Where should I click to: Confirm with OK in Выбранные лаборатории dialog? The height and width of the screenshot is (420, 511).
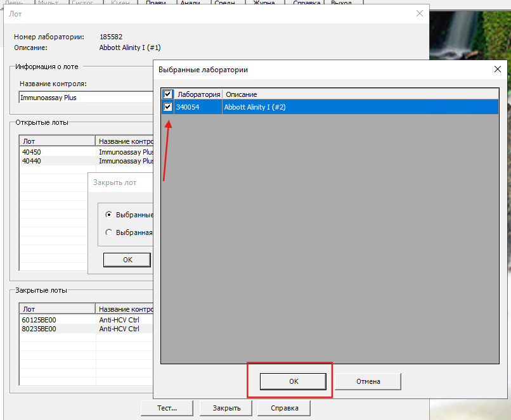point(294,381)
